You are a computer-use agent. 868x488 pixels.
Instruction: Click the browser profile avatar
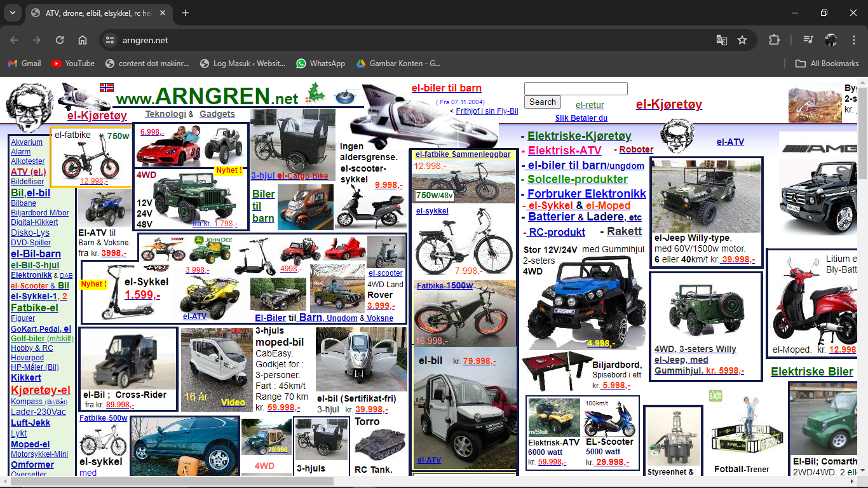[831, 39]
